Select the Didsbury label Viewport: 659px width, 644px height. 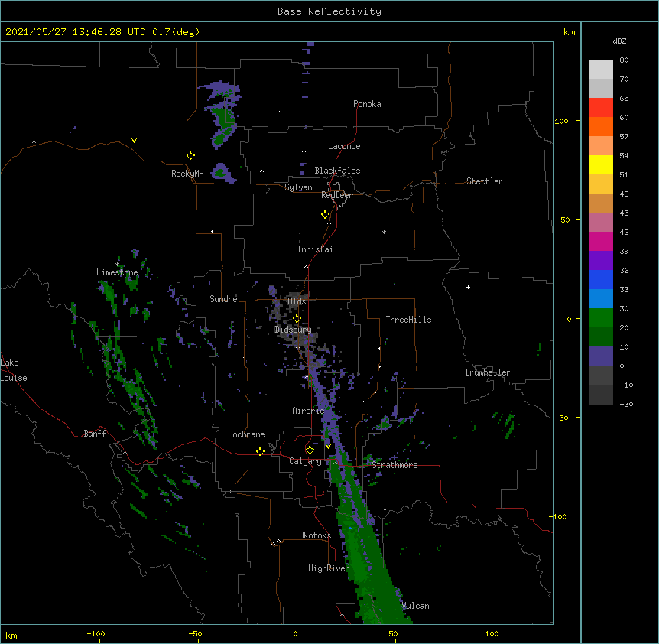293,330
